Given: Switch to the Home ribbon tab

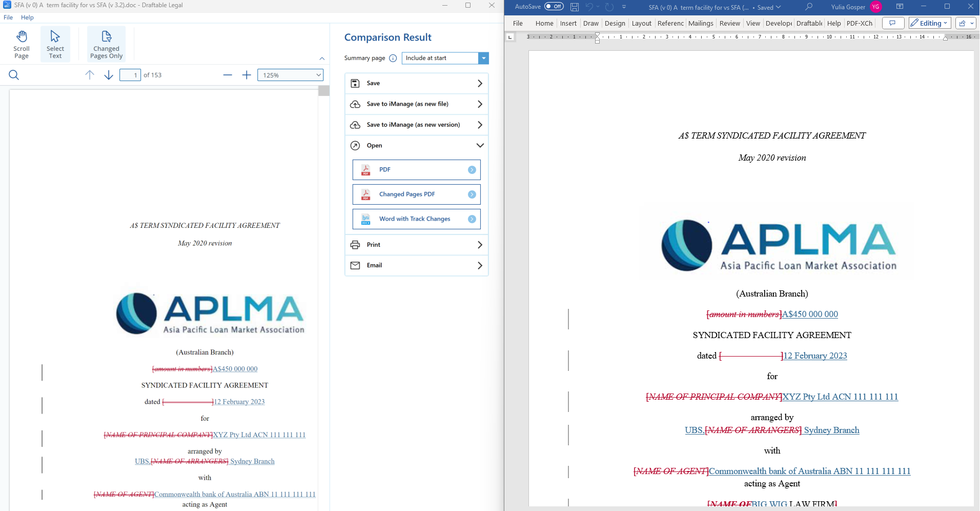Looking at the screenshot, I should (544, 23).
